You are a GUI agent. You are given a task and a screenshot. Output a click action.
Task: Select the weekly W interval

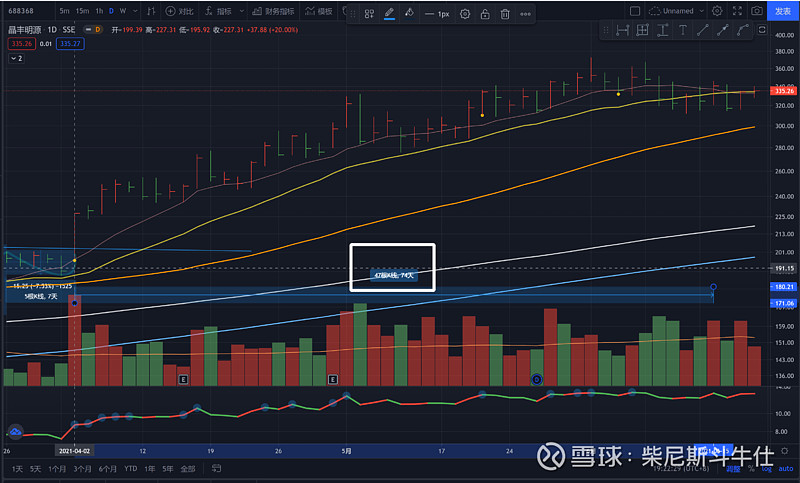pyautogui.click(x=123, y=11)
